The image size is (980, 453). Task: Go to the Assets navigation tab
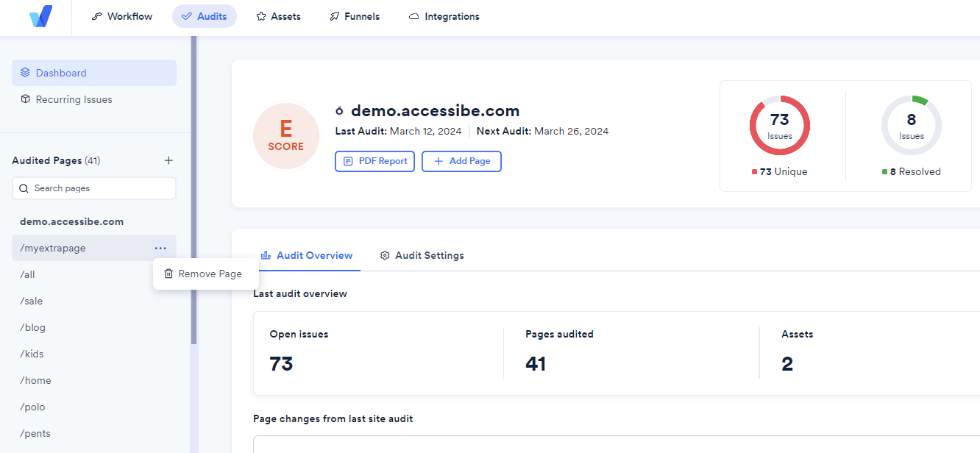(x=278, y=16)
